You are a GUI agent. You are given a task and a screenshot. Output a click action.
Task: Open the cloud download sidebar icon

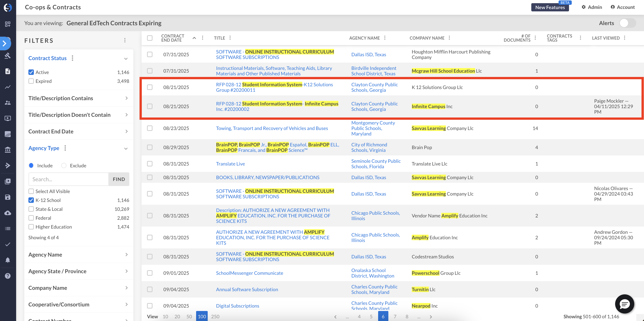pyautogui.click(x=7, y=213)
